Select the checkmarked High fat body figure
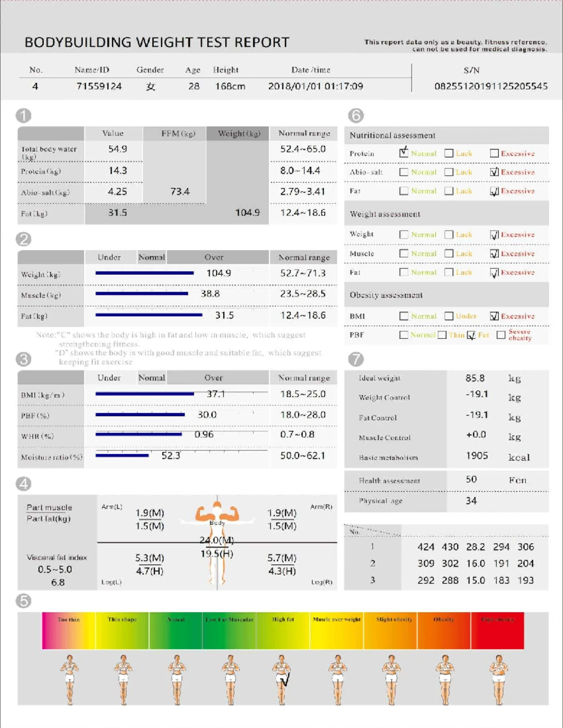The height and width of the screenshot is (728, 563). pos(282,680)
